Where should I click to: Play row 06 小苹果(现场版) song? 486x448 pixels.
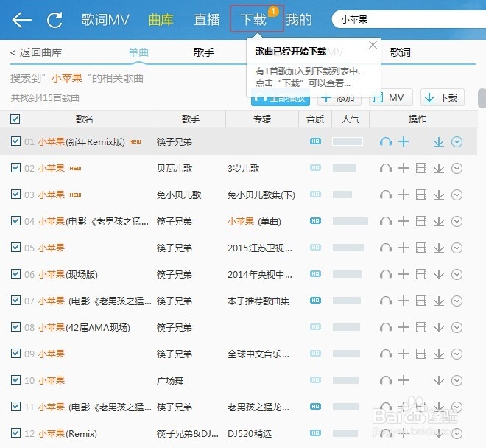[386, 275]
